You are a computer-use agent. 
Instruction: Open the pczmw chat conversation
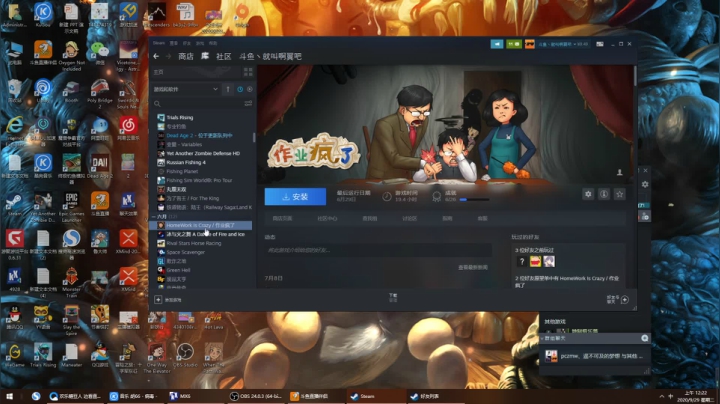pyautogui.click(x=595, y=356)
